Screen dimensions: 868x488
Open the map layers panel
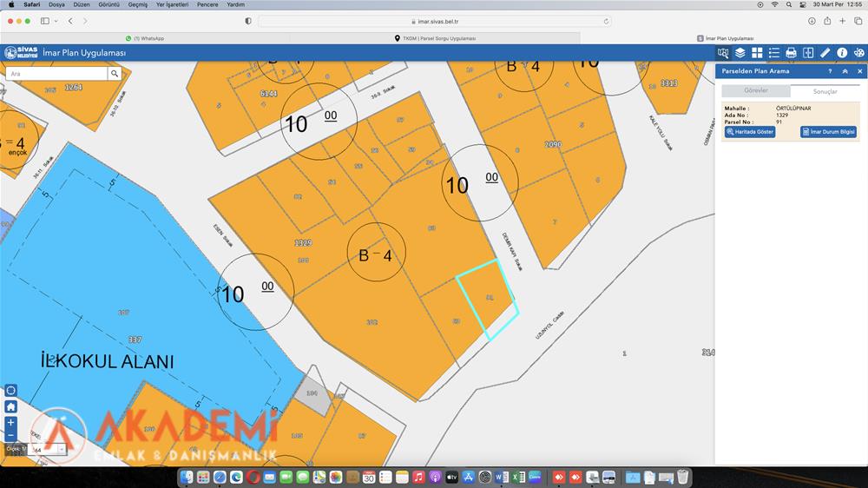740,53
